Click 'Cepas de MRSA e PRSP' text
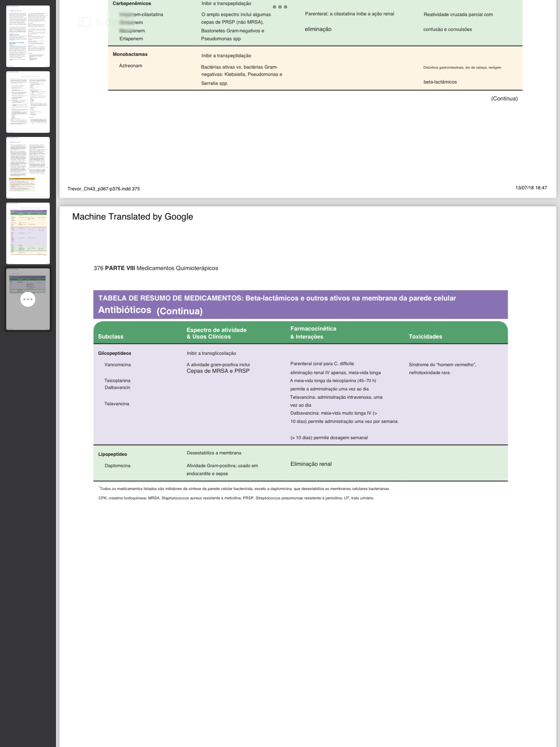Viewport: 560px width, 747px height. click(x=218, y=371)
